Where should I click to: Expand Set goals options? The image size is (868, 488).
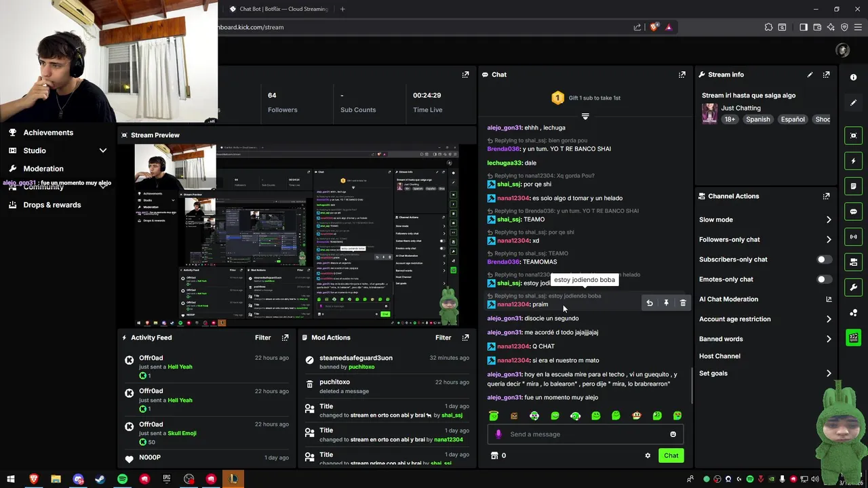(x=828, y=373)
